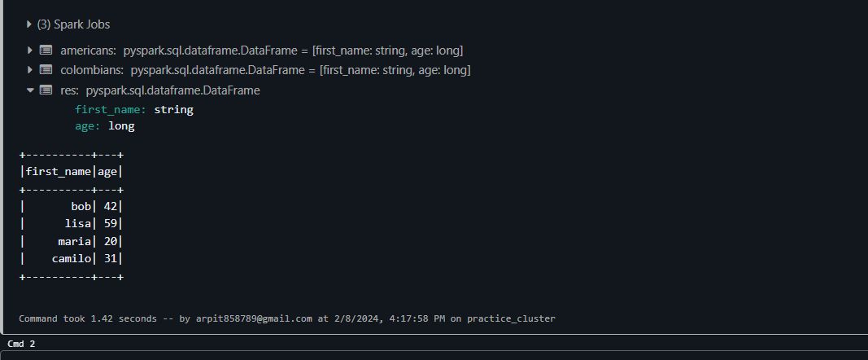
Task: Click the age: long schema field
Action: click(x=105, y=126)
